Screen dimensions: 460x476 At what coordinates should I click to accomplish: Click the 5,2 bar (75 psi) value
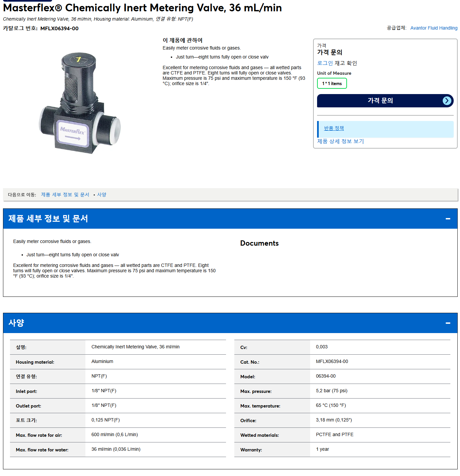tap(332, 391)
